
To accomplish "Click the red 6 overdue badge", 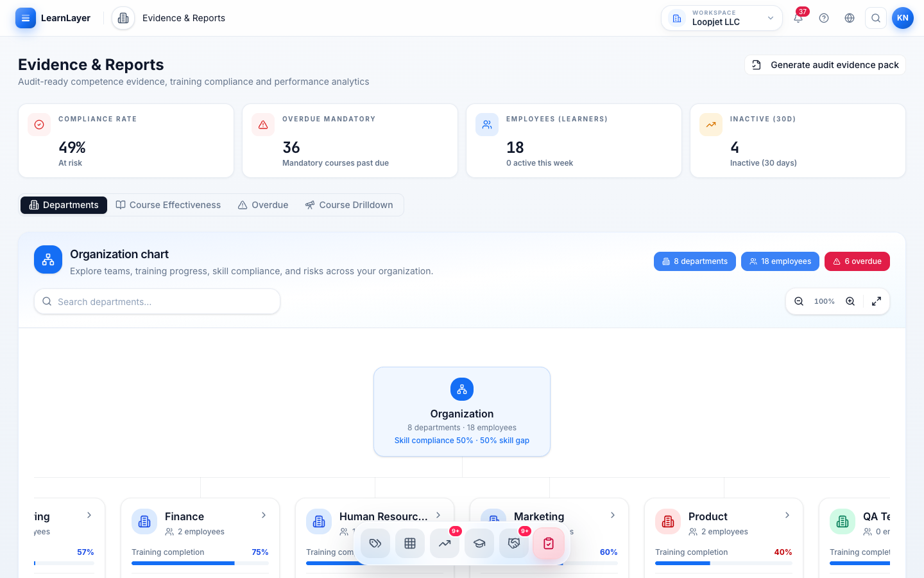I will 857,261.
